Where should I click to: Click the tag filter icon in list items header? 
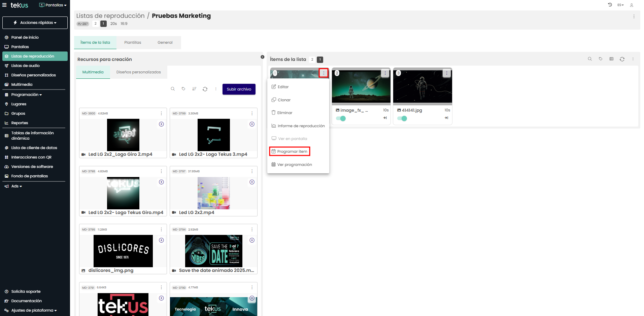pos(600,59)
